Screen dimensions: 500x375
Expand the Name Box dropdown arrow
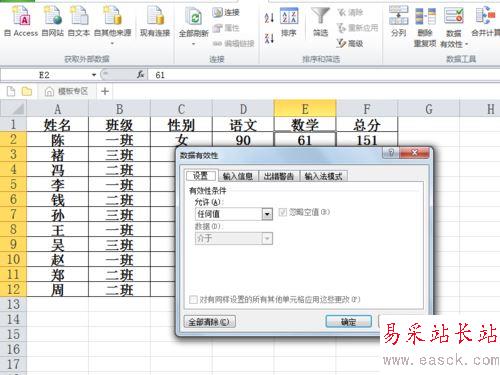point(94,75)
